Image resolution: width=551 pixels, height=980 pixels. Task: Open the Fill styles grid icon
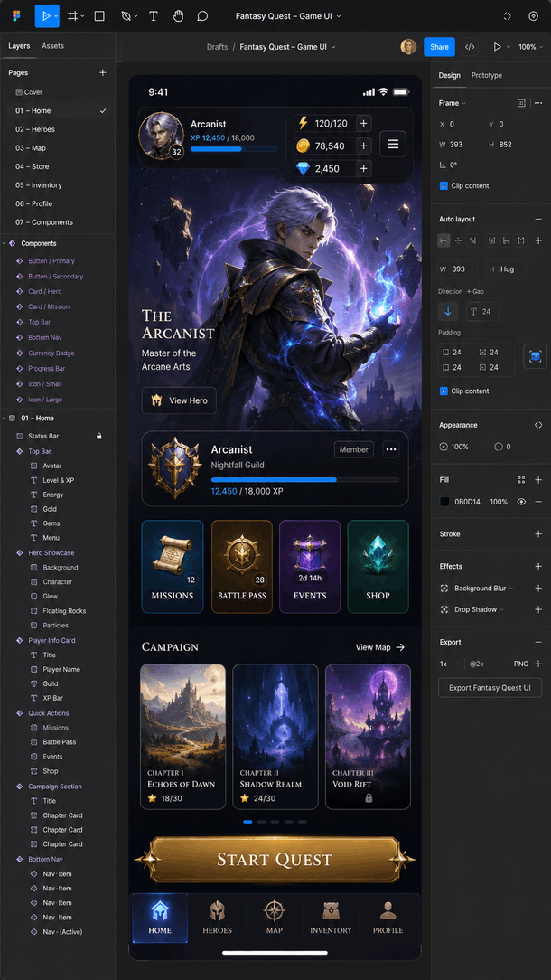pyautogui.click(x=521, y=480)
